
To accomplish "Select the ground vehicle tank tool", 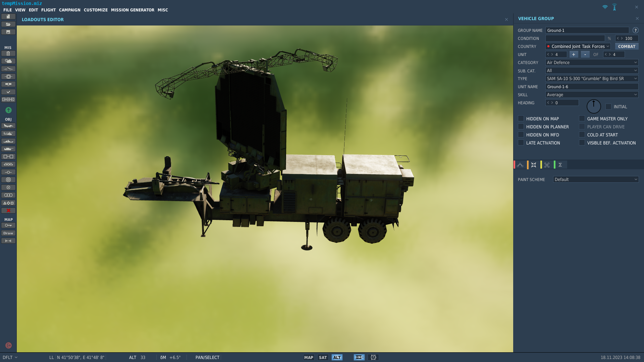I will coord(8,149).
